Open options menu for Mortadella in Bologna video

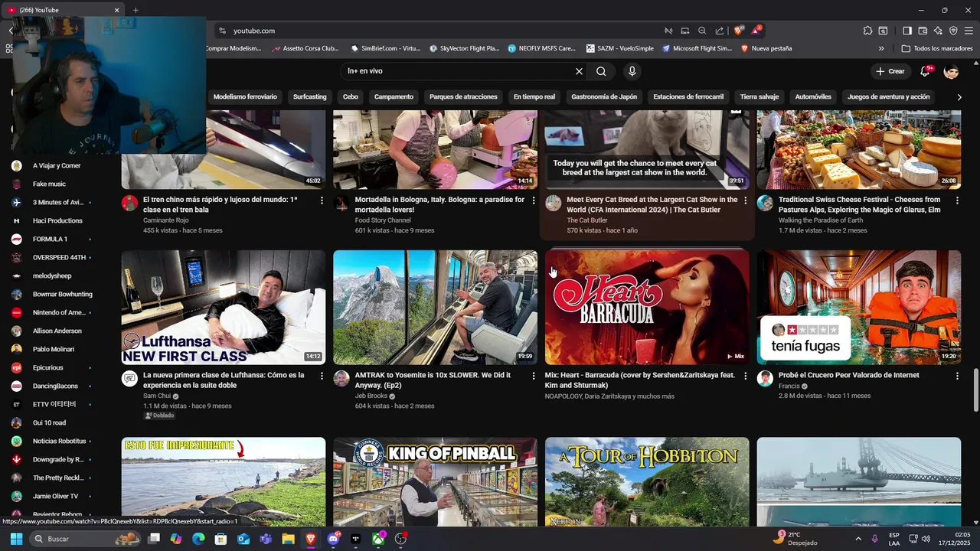pyautogui.click(x=534, y=201)
